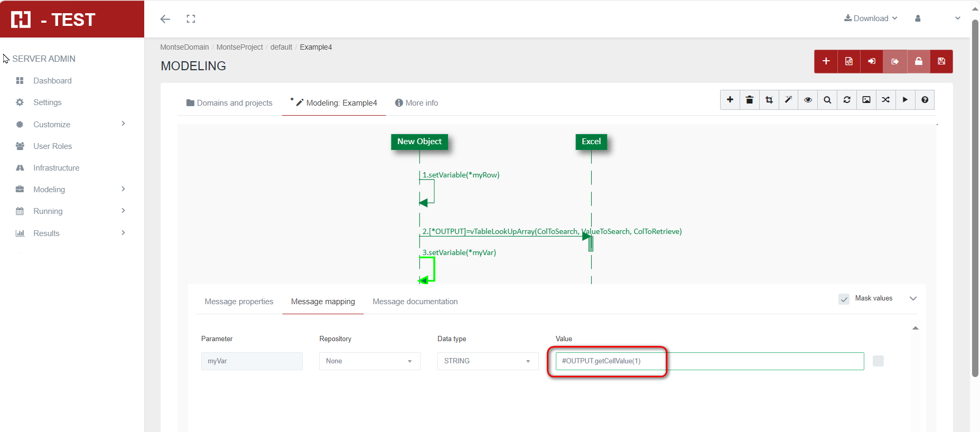Open the Download menu button

point(871,18)
